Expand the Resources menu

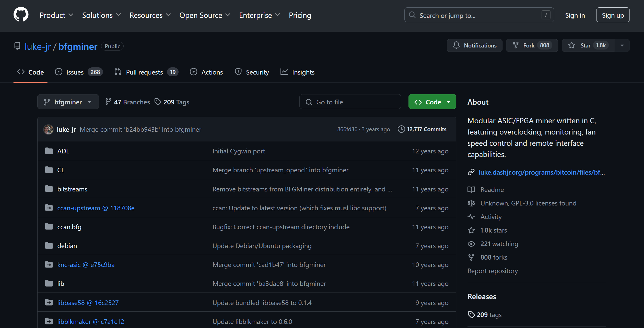click(150, 15)
